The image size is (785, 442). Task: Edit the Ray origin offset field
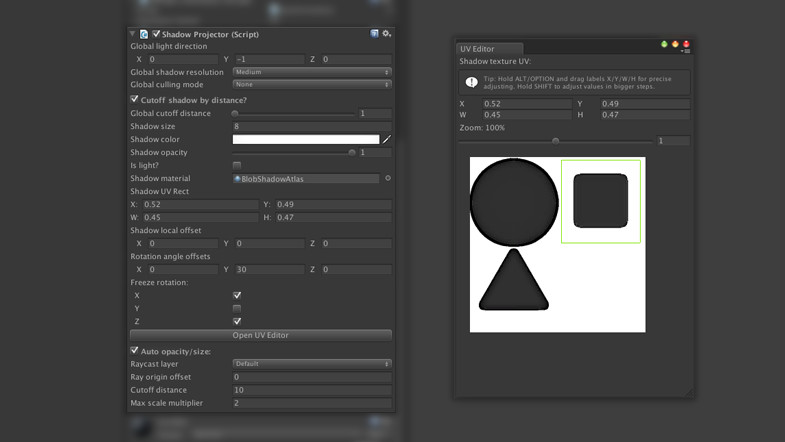coord(312,377)
